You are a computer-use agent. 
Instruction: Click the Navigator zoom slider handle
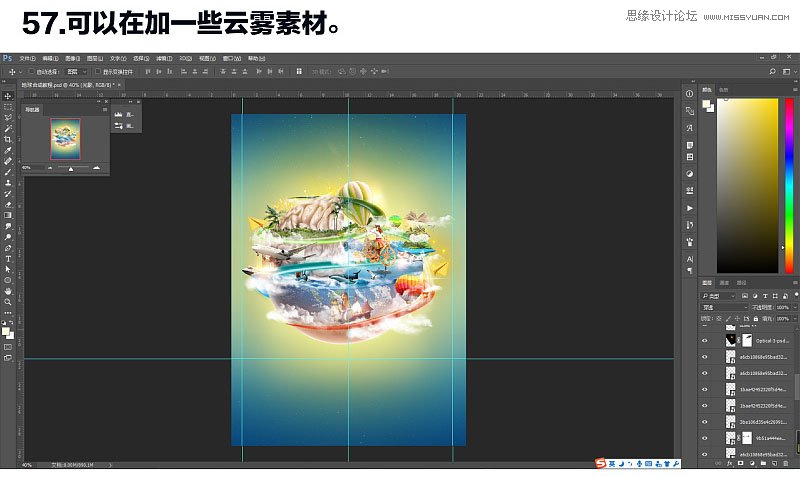pos(70,168)
